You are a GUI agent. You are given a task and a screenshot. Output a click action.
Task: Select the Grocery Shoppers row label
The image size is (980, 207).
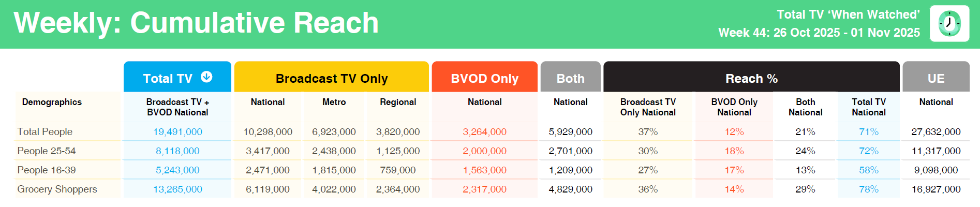coord(57,189)
